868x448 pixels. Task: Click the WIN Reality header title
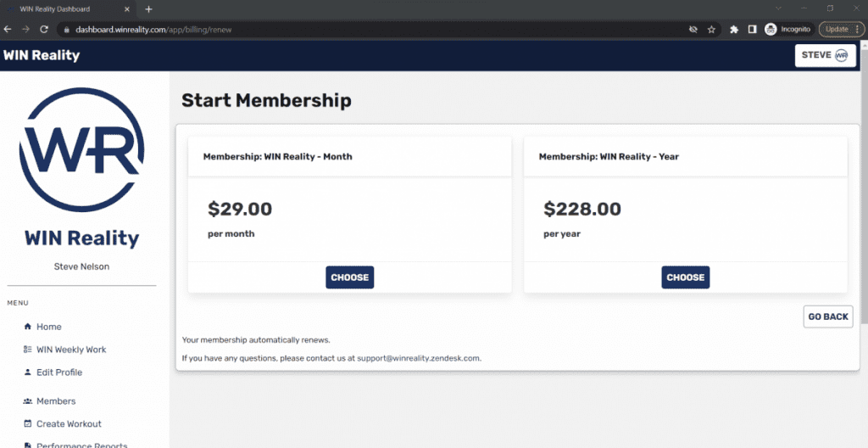42,55
